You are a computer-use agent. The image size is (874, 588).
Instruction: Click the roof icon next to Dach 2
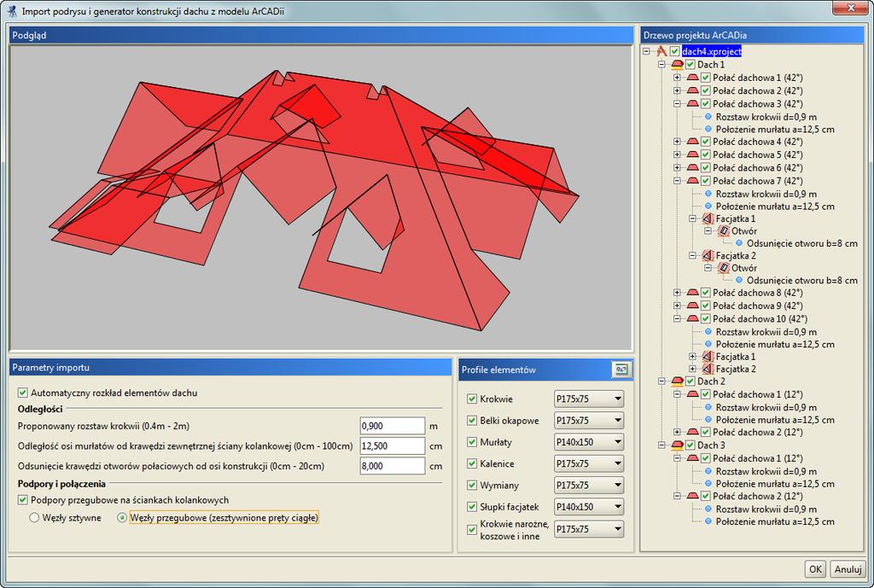[x=677, y=381]
